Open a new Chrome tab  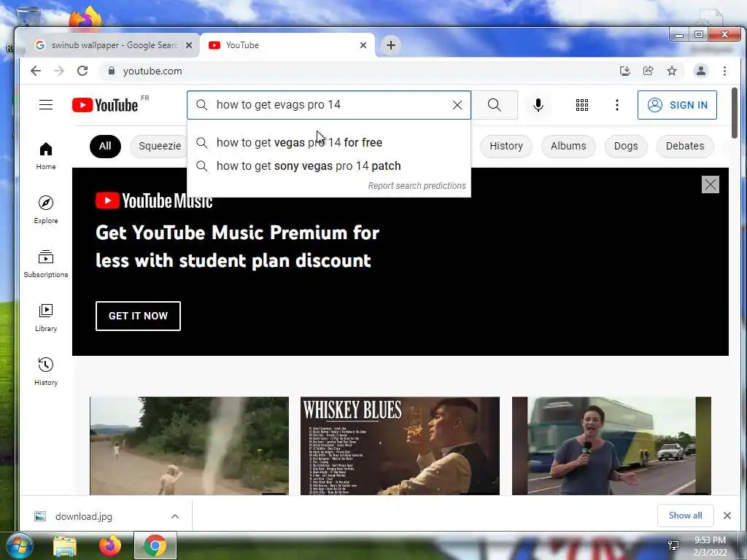coord(391,45)
